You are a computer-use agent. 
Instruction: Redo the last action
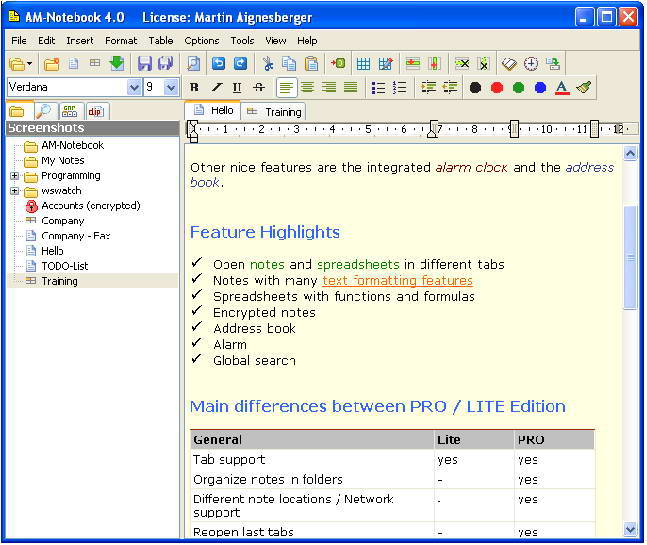240,64
